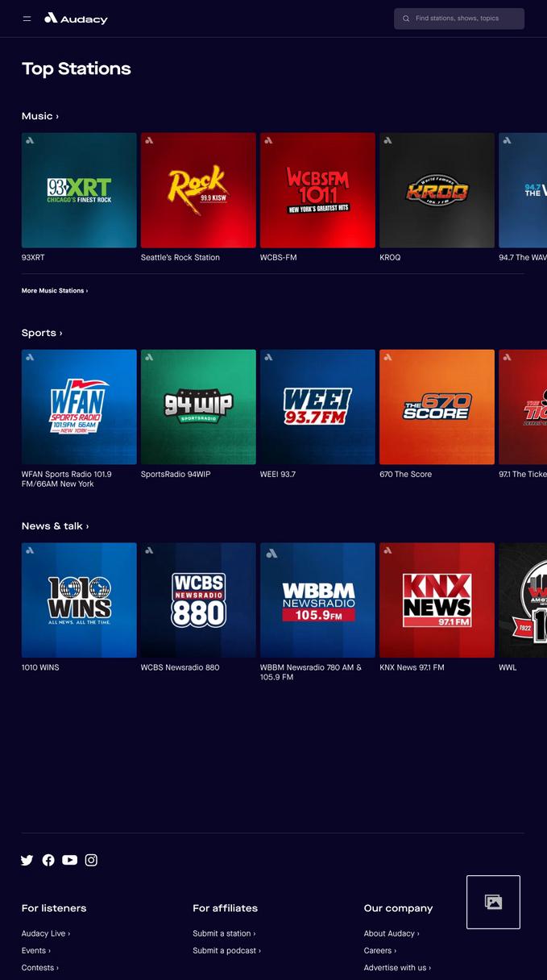547x980 pixels.
Task: Click Seattle's Rock Station caption
Action: (x=180, y=258)
